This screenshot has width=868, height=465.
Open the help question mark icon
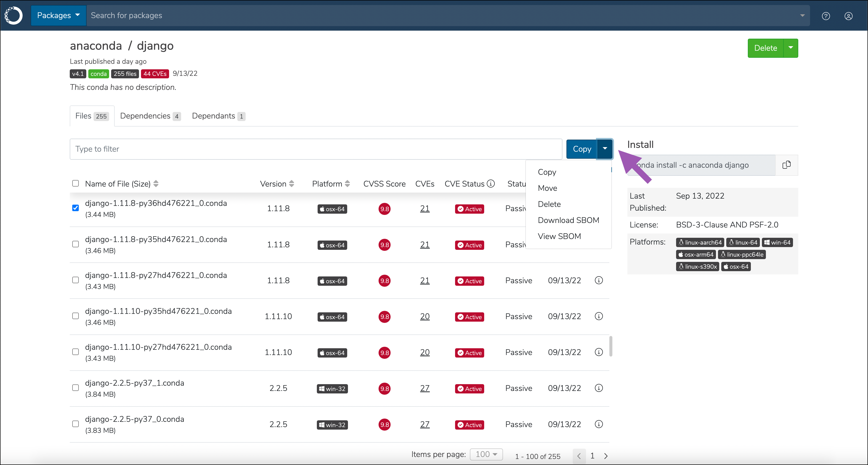826,16
